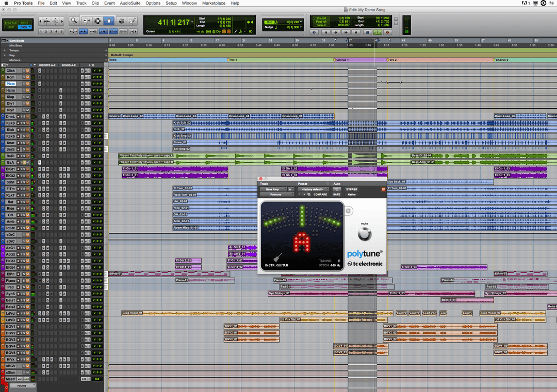Viewport: 557px width, 392px height.
Task: Click the Online (globe) transport button
Action: point(314,32)
